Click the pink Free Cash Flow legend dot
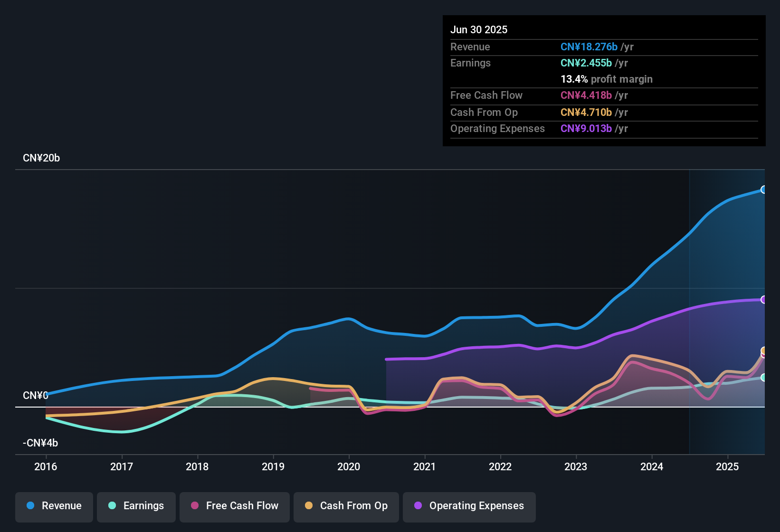Viewport: 780px width, 532px height. 194,506
